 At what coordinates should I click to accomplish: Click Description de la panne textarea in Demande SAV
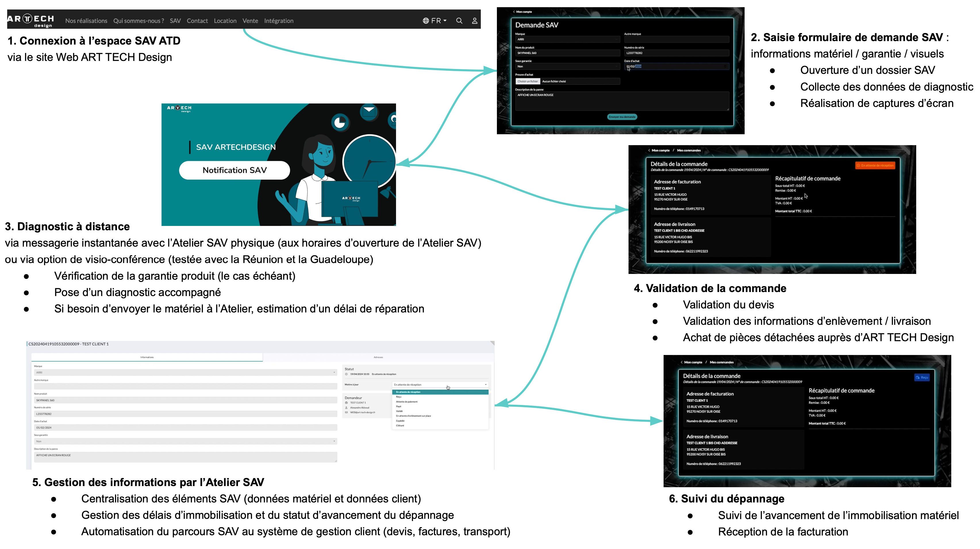pos(622,101)
